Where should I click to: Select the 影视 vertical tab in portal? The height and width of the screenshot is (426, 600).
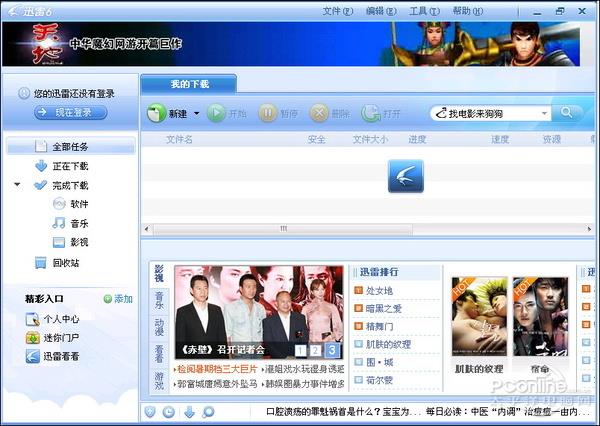pyautogui.click(x=159, y=273)
